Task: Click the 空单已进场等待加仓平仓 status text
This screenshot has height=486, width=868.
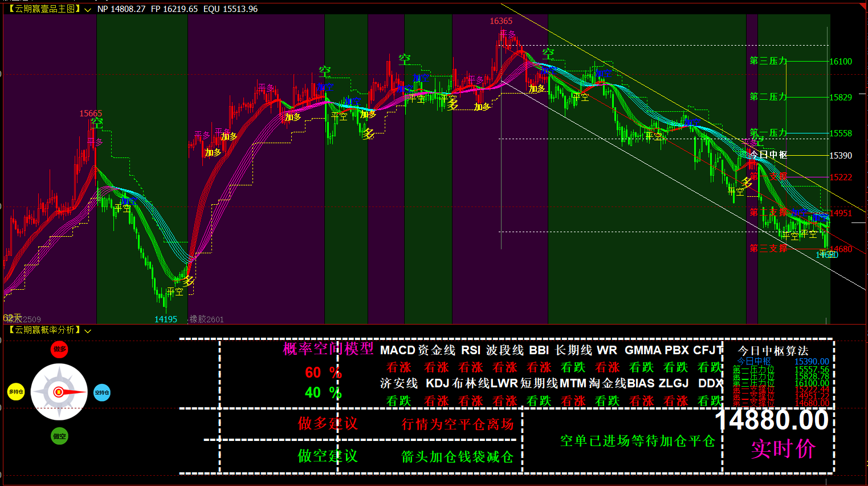Action: [638, 441]
